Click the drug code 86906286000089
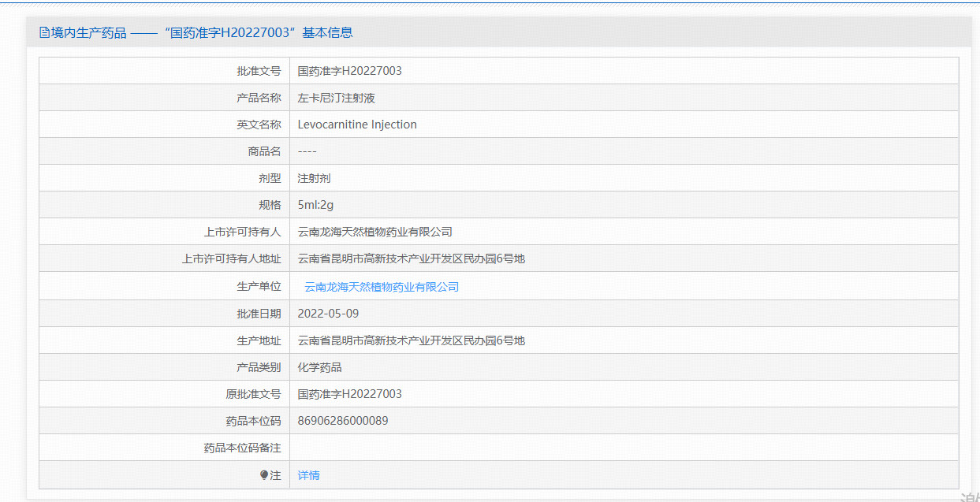The height and width of the screenshot is (502, 980). pyautogui.click(x=342, y=421)
